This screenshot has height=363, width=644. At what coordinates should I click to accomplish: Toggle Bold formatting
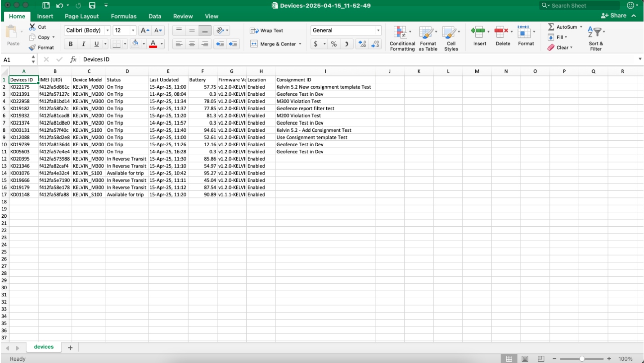click(71, 44)
